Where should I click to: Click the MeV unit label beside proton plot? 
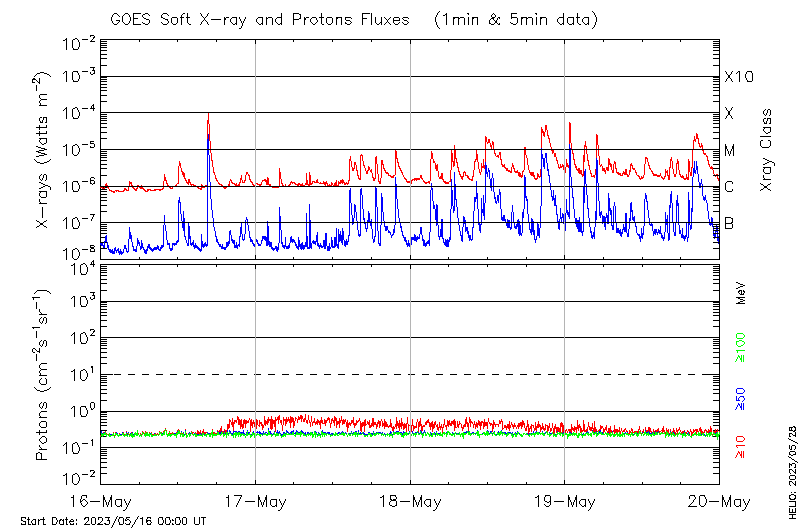(x=741, y=293)
